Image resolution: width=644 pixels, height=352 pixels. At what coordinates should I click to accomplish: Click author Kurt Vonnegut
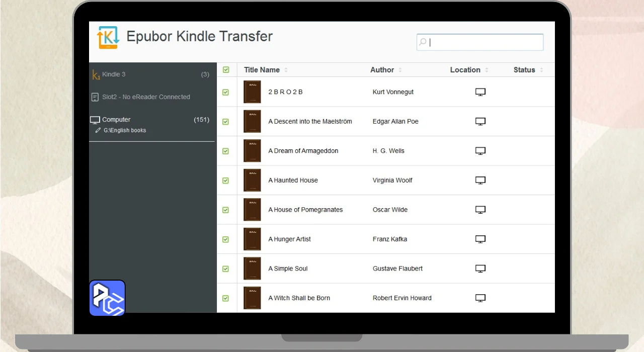pyautogui.click(x=393, y=92)
